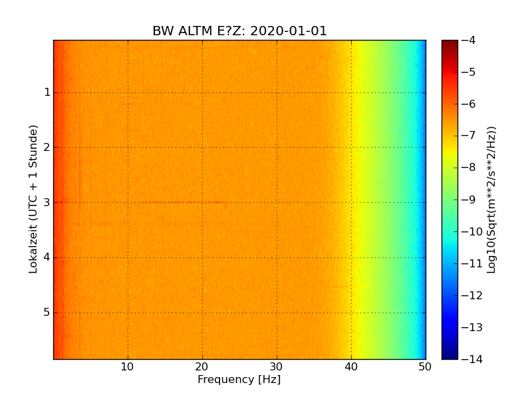Click colorbar tick label '−10'

[472, 231]
